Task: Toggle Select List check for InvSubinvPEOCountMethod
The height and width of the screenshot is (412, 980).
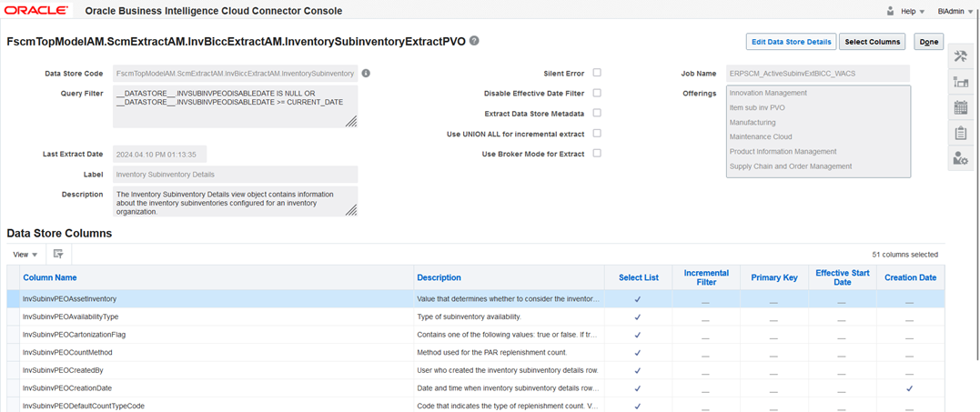Action: tap(638, 352)
